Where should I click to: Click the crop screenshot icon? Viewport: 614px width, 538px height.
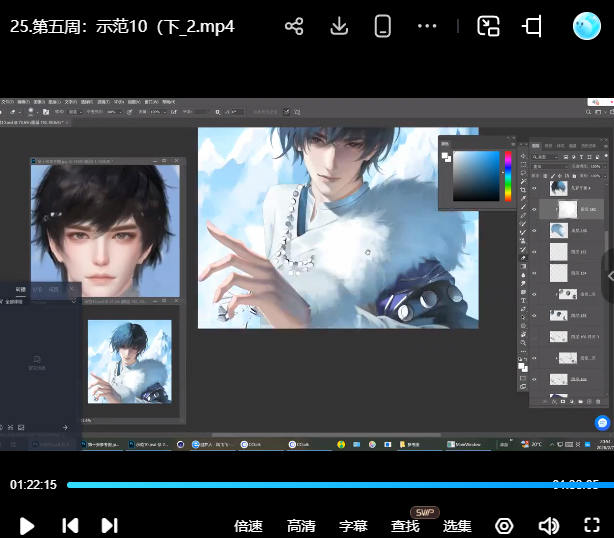pos(533,27)
